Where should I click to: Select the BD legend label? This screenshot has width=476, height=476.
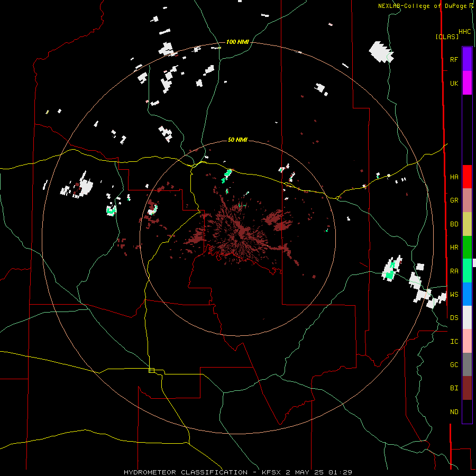pyautogui.click(x=454, y=224)
